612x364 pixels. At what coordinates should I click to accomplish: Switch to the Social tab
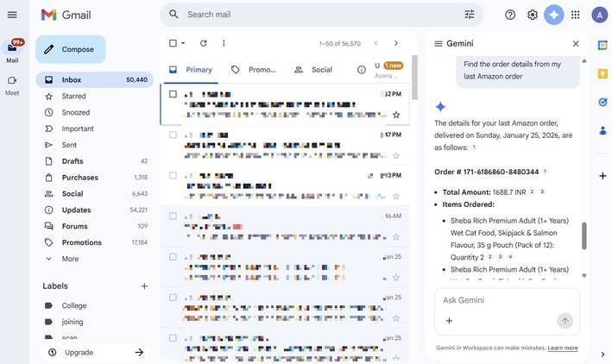(313, 70)
